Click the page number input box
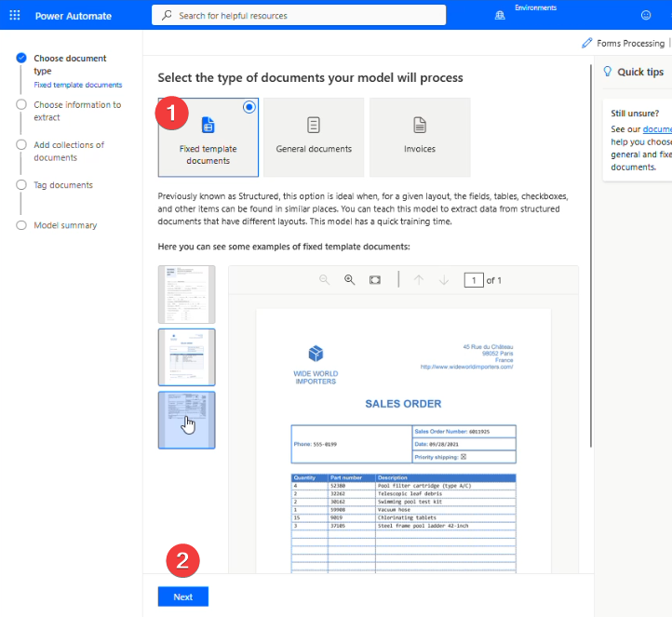Viewport: 672px width, 617px height. (x=474, y=280)
